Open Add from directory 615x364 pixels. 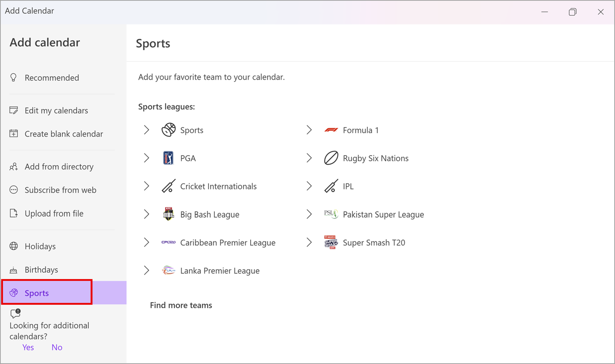(59, 166)
